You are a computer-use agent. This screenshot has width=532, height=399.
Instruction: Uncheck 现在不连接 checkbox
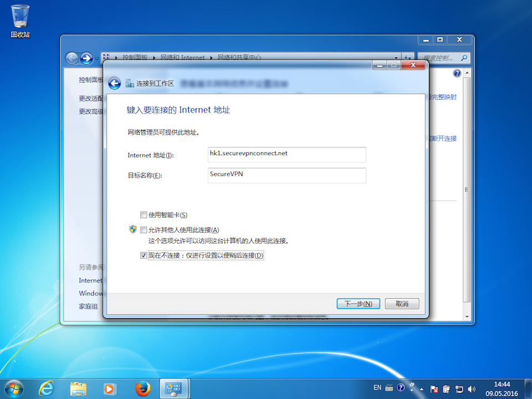144,255
